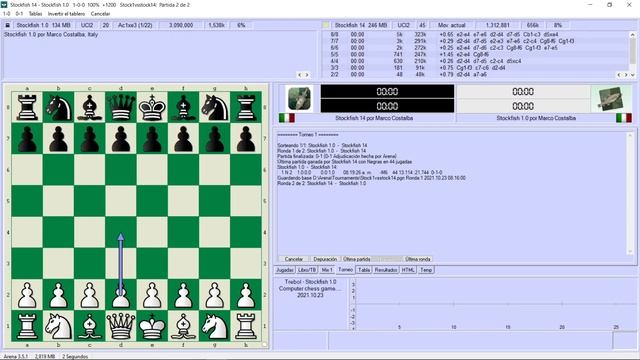
Task: Select the white rook on a1
Action: 27,326
